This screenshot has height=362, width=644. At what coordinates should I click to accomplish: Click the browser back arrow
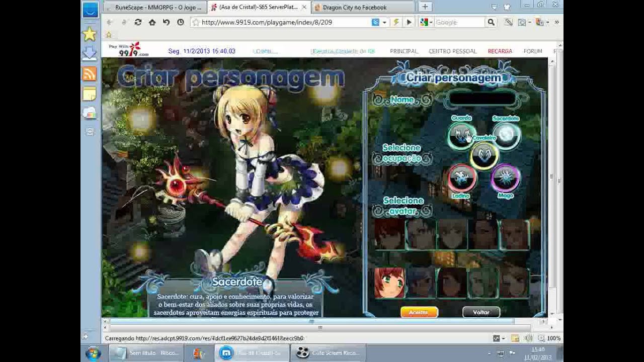(110, 22)
